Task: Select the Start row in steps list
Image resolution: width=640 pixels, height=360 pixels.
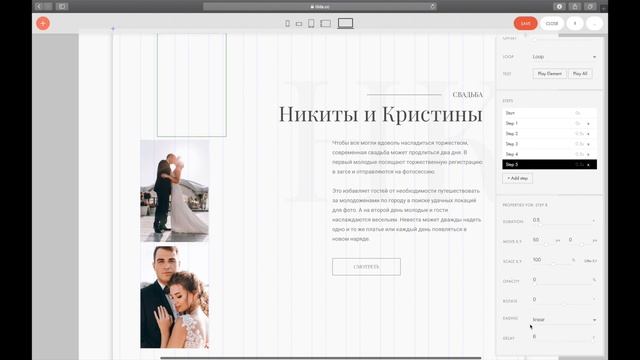Action: click(549, 113)
